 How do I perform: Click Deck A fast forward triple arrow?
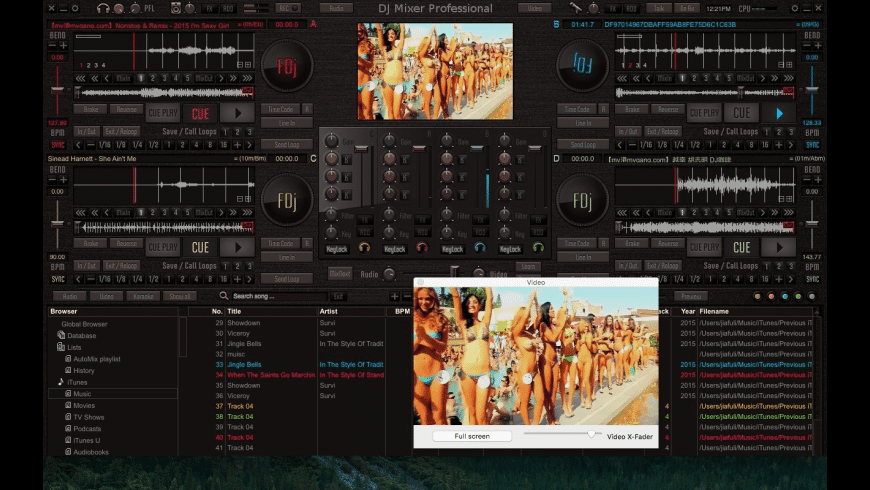[x=247, y=78]
